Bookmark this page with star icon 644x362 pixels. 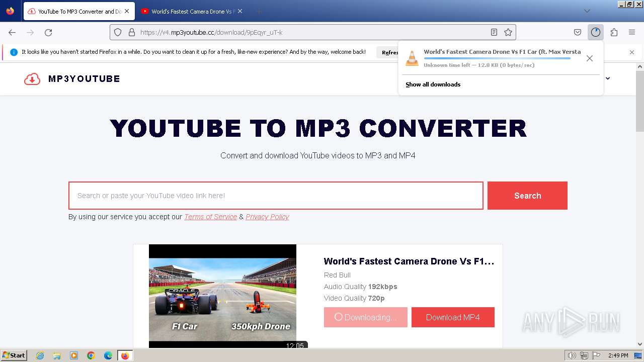[508, 32]
